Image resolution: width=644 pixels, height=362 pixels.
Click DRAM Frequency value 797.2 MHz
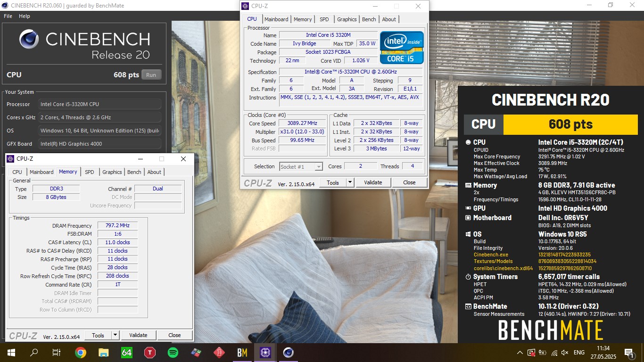tap(117, 226)
